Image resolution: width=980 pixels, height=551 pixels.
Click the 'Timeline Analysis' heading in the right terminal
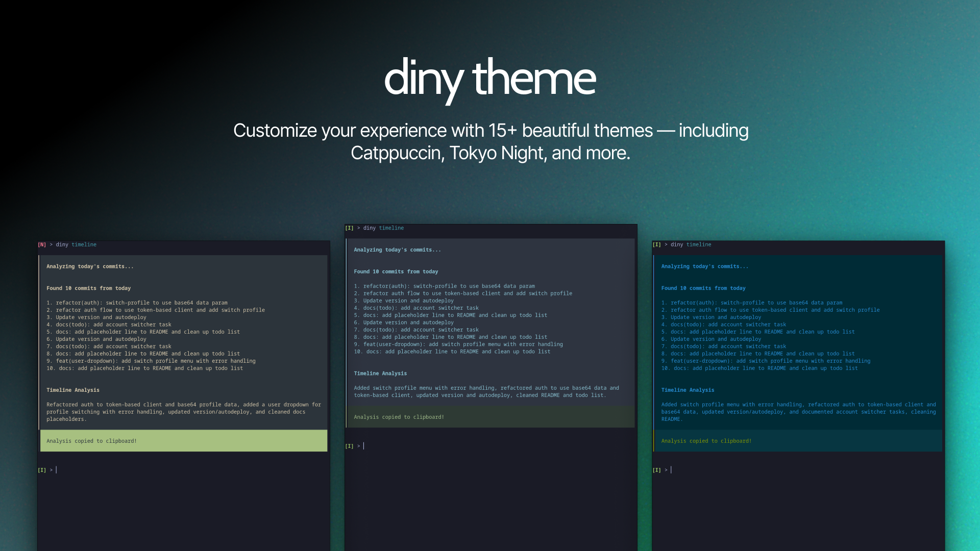point(688,390)
